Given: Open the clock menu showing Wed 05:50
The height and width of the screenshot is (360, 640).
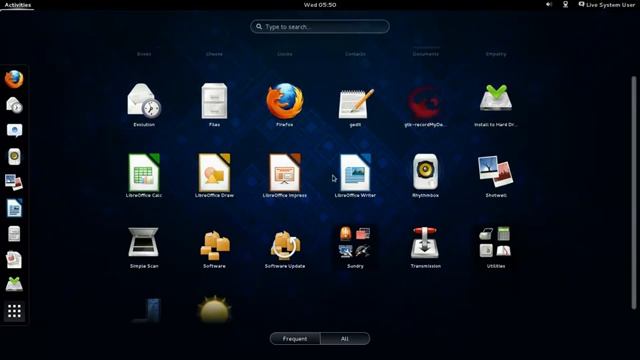Looking at the screenshot, I should (x=320, y=5).
